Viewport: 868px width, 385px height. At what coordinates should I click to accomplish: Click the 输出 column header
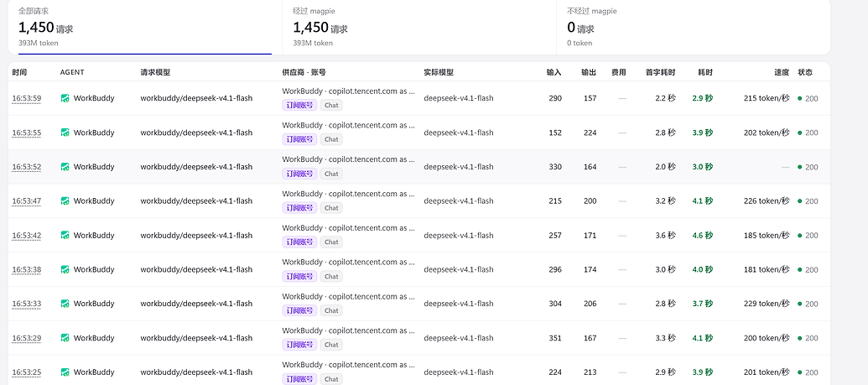point(589,73)
